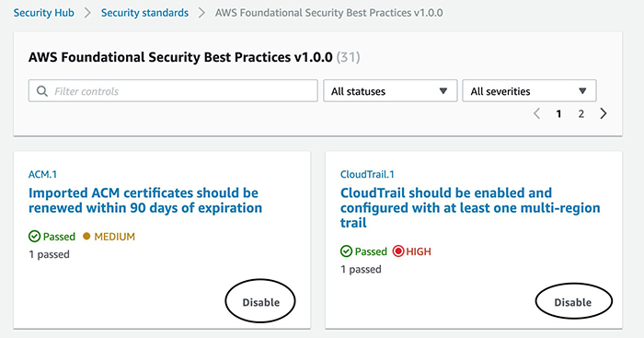Screen dimensions: 644x338
Task: Open the All severities dropdown
Action: [529, 91]
